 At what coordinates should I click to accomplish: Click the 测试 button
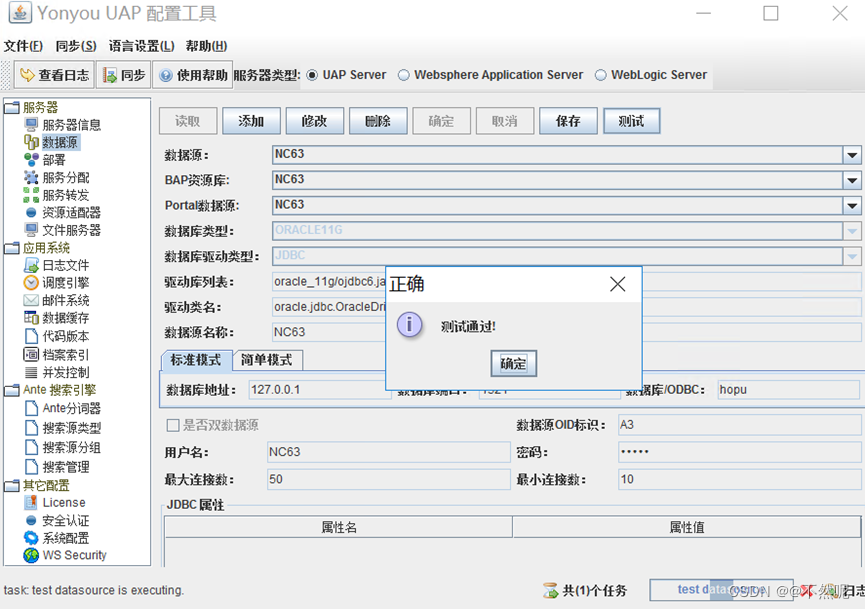pyautogui.click(x=632, y=121)
